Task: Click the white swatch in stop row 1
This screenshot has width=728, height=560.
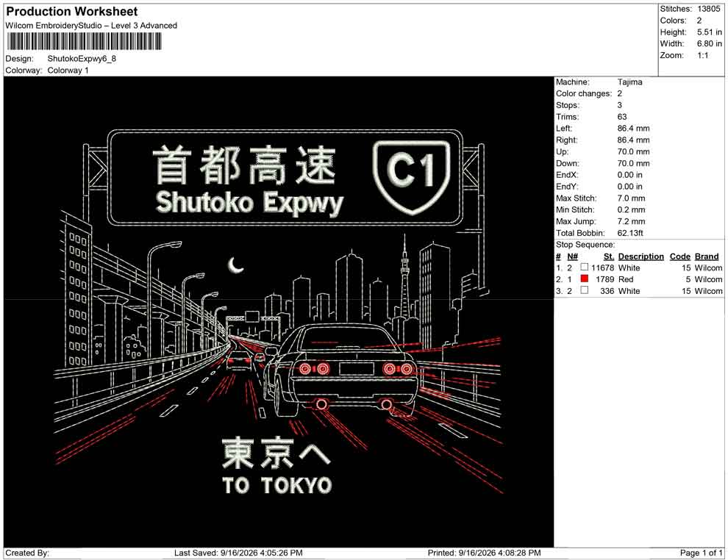Action: pos(585,268)
